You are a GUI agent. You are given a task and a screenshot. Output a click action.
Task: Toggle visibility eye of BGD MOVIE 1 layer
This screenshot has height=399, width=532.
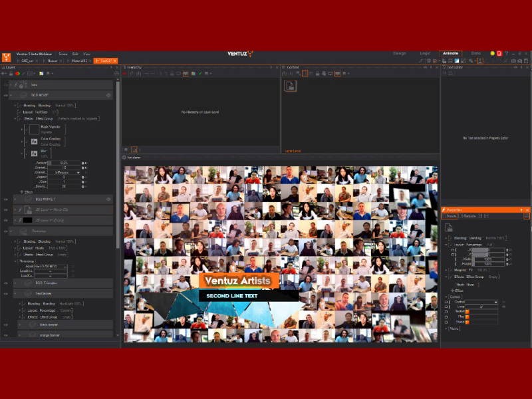[x=5, y=199]
